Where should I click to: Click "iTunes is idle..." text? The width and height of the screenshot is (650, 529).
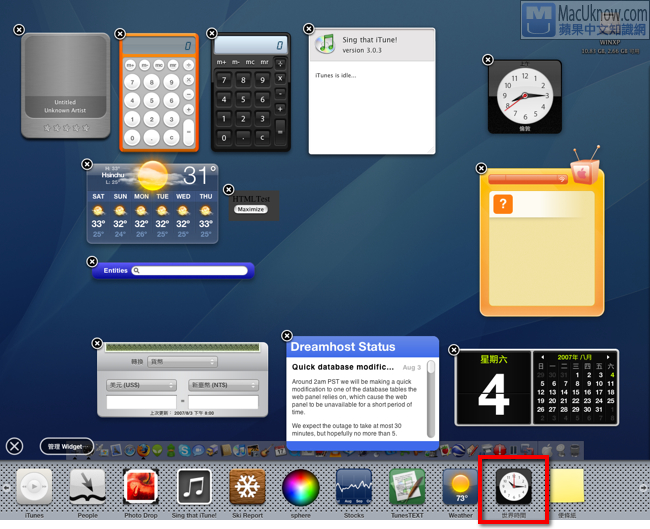pyautogui.click(x=335, y=75)
